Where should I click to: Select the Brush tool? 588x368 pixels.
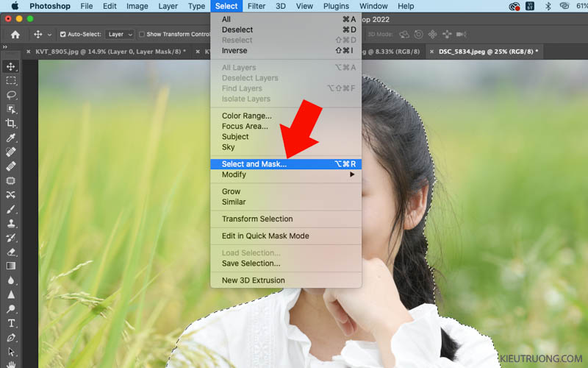coord(11,209)
